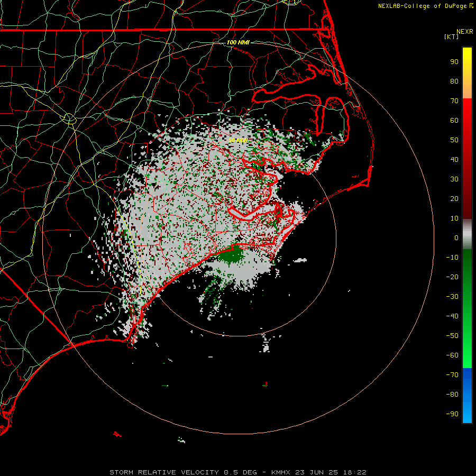The width and height of the screenshot is (476, 476).
Task: Click the 50 value on velocity scale
Action: tap(454, 140)
